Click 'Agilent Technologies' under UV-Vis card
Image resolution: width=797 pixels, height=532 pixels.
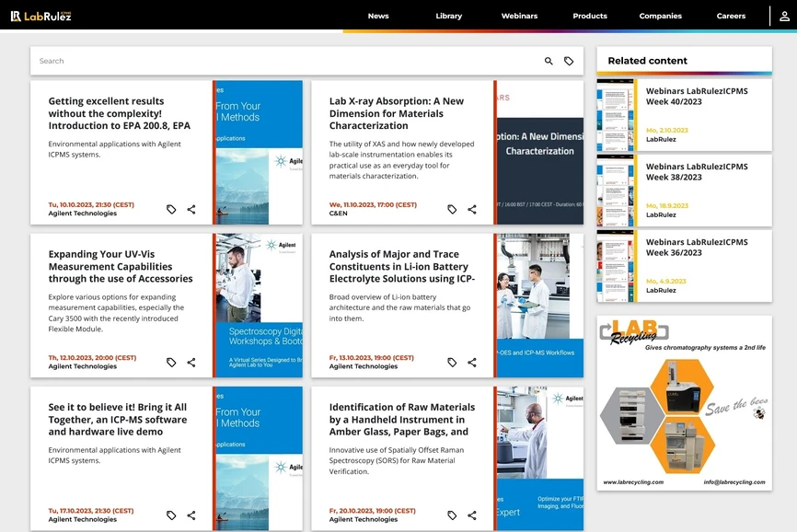[x=82, y=366]
